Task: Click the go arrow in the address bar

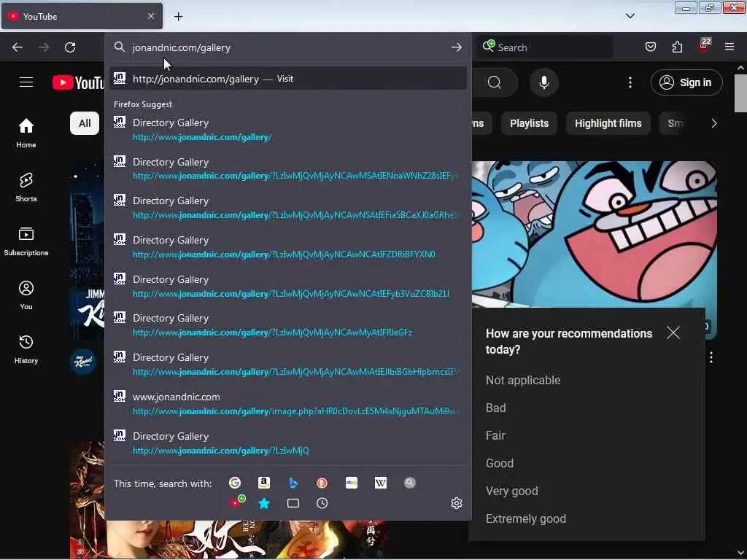Action: pyautogui.click(x=457, y=47)
